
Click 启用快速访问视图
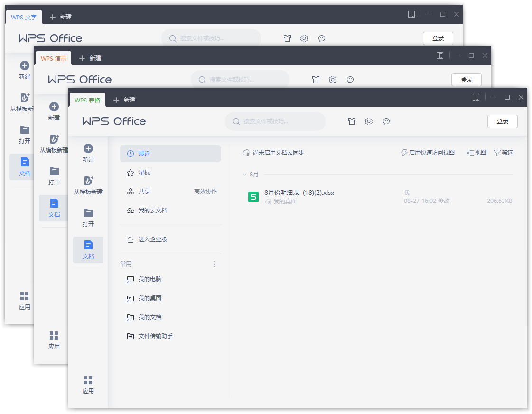tap(428, 153)
